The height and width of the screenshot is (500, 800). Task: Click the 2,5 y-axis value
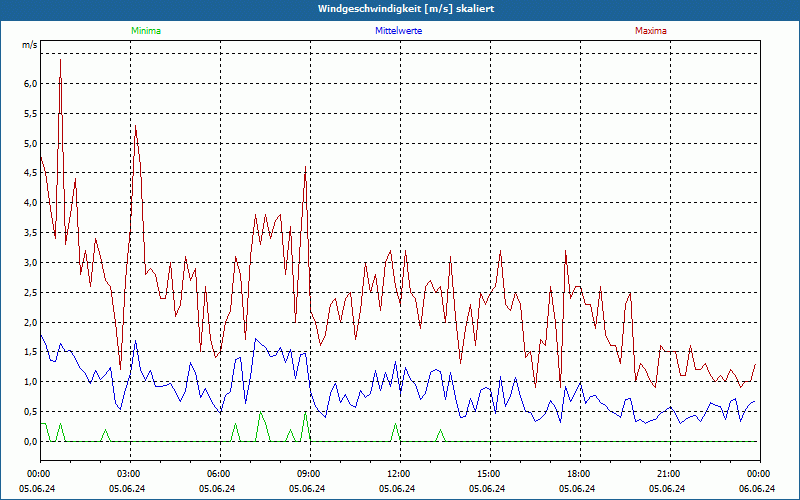(32, 292)
